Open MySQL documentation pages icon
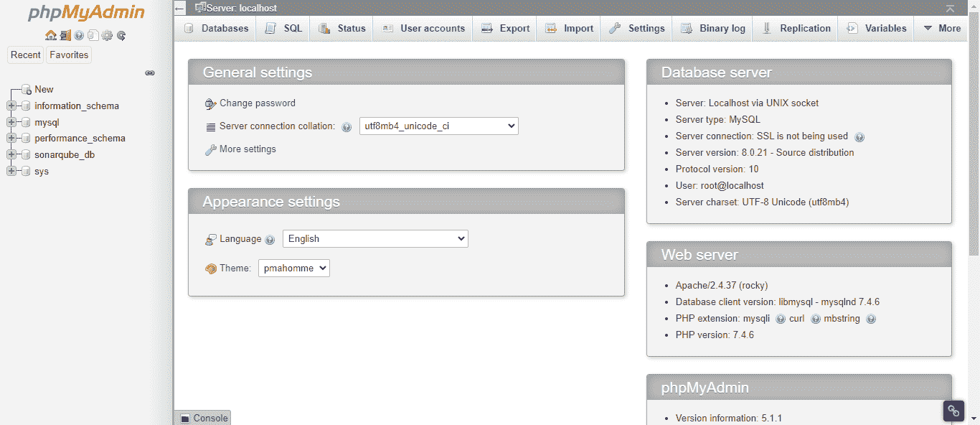Viewport: 980px width, 425px height. [93, 35]
